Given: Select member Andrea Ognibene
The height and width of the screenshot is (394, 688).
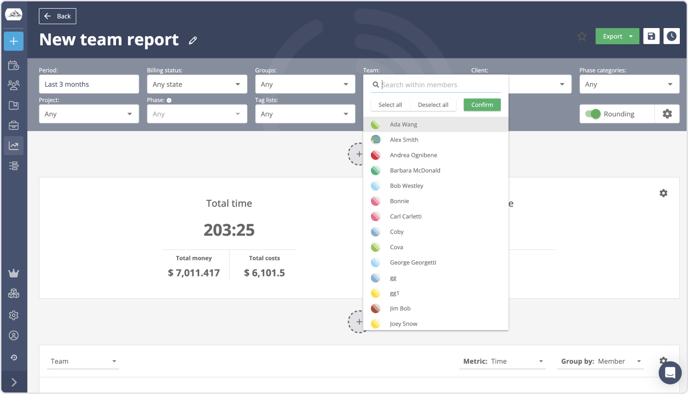Looking at the screenshot, I should (x=436, y=155).
